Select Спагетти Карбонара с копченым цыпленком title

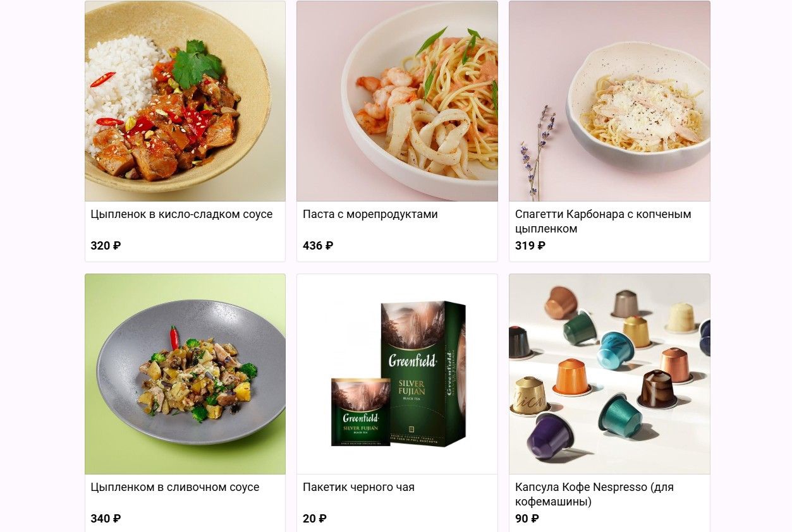pos(603,221)
